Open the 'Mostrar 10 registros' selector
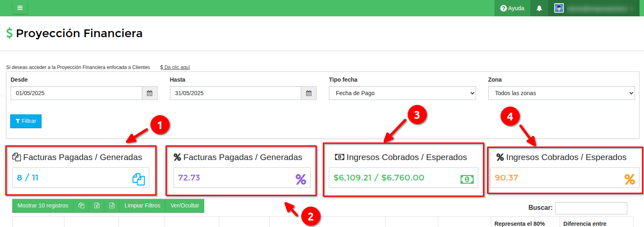The height and width of the screenshot is (227, 644). (43, 206)
